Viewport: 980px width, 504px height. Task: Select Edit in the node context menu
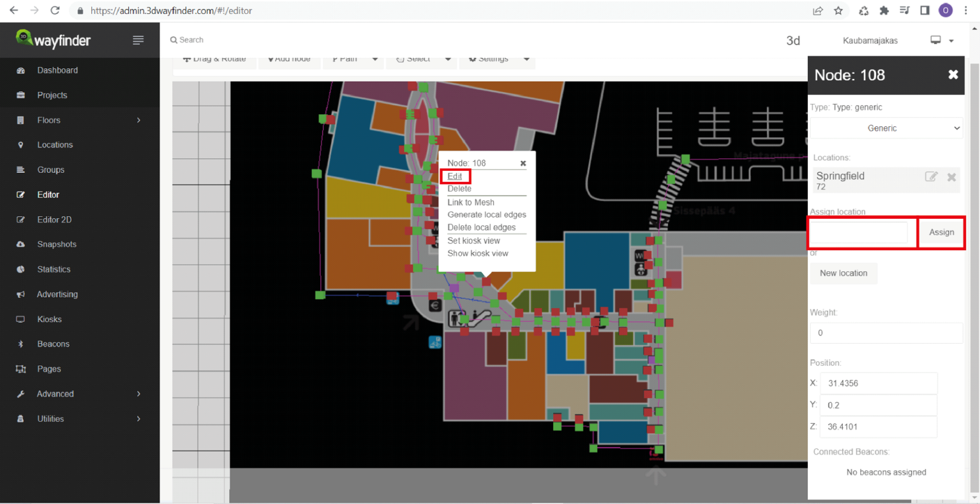pyautogui.click(x=454, y=176)
